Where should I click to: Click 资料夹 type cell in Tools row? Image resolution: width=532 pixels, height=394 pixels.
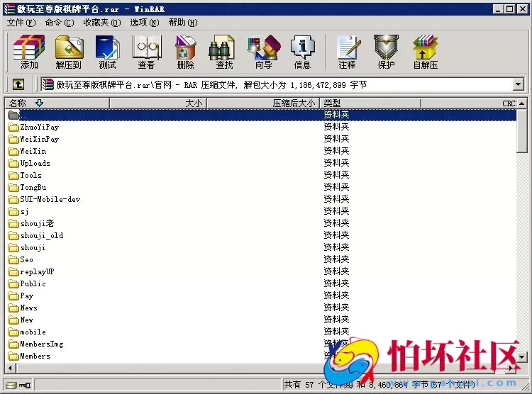coord(336,175)
